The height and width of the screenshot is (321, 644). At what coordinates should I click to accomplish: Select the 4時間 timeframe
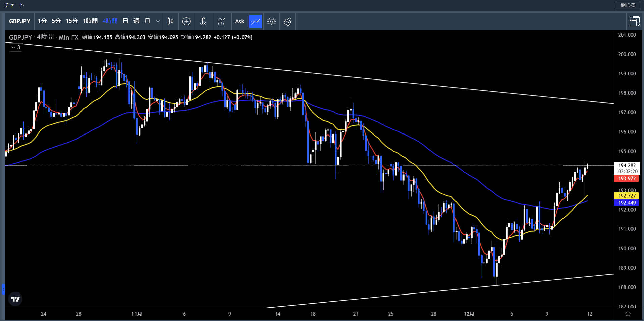110,21
